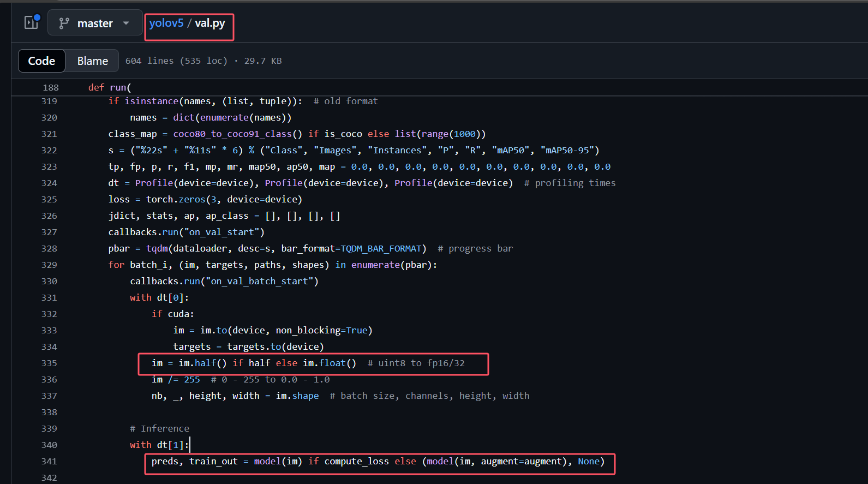The height and width of the screenshot is (484, 868).
Task: Select the Code view tab
Action: (x=41, y=61)
